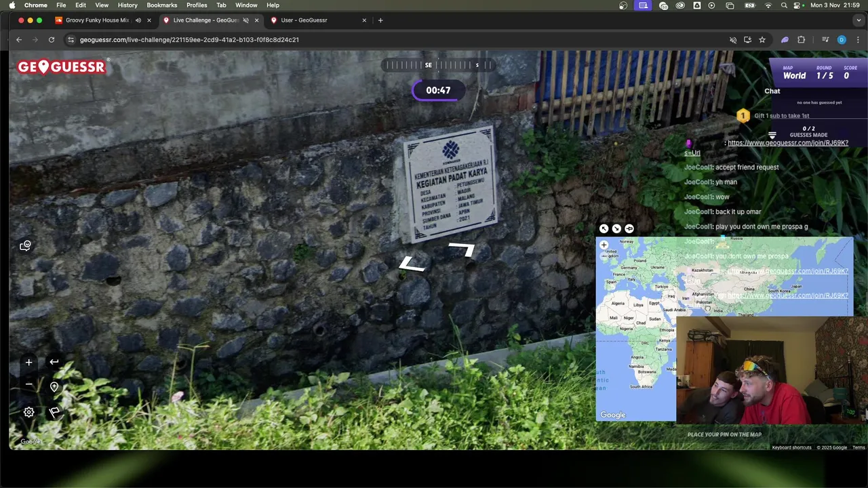Viewport: 868px width, 488px height.
Task: Click Gift 1 sub to take 1st
Action: tap(781, 116)
